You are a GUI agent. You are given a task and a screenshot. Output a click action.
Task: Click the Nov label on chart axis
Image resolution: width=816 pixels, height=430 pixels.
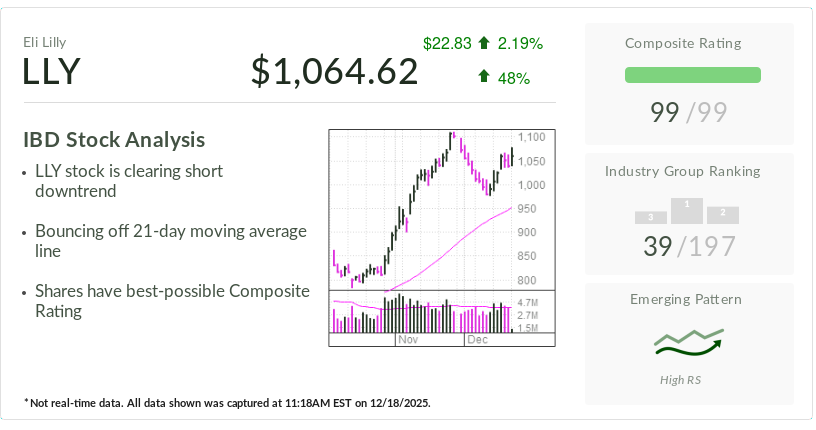(x=406, y=340)
